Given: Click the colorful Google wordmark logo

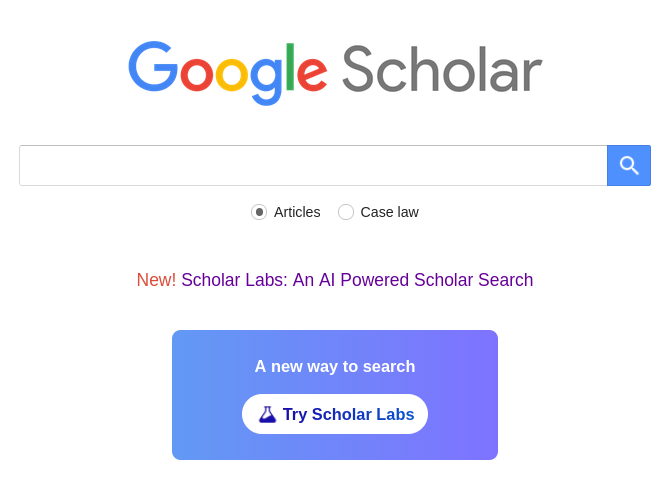Looking at the screenshot, I should (x=228, y=71).
